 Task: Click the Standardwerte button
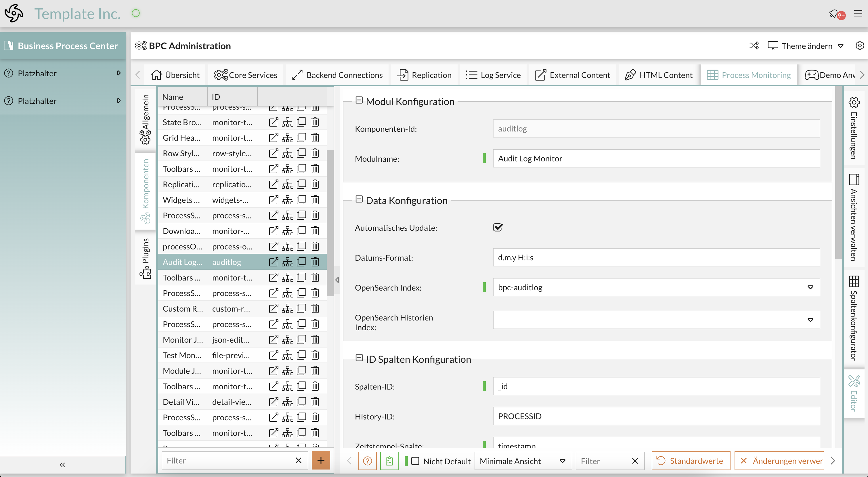click(691, 461)
